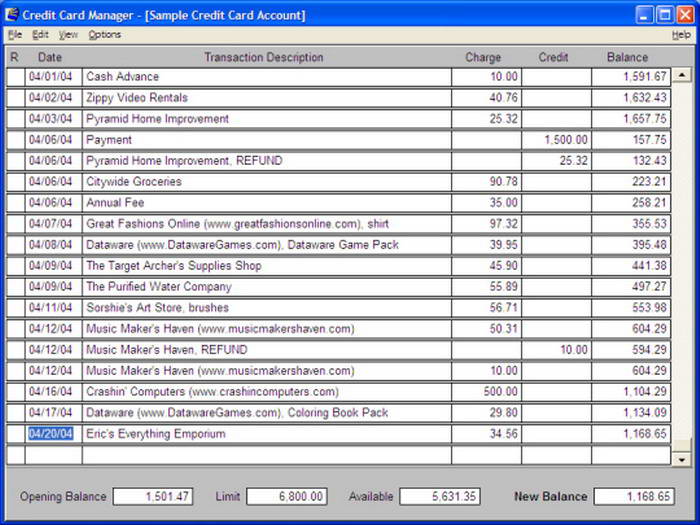This screenshot has height=525, width=700.
Task: Maximize the Credit Card Manager window
Action: [664, 15]
